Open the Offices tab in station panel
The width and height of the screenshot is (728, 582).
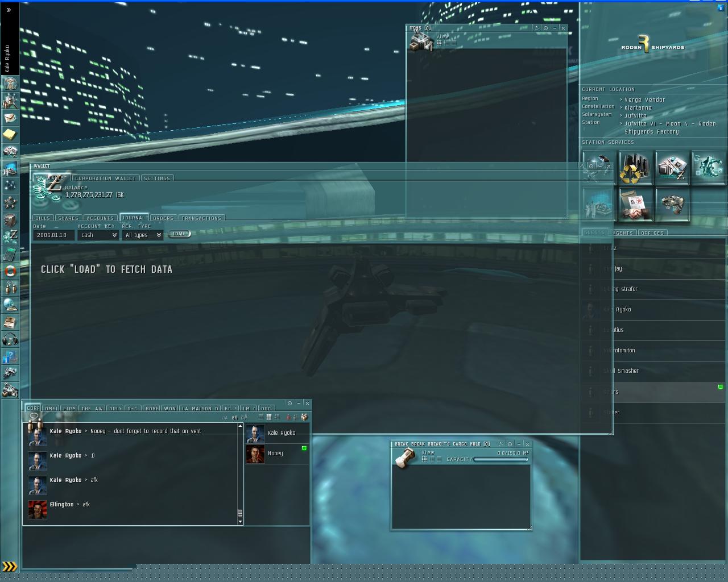tap(652, 233)
